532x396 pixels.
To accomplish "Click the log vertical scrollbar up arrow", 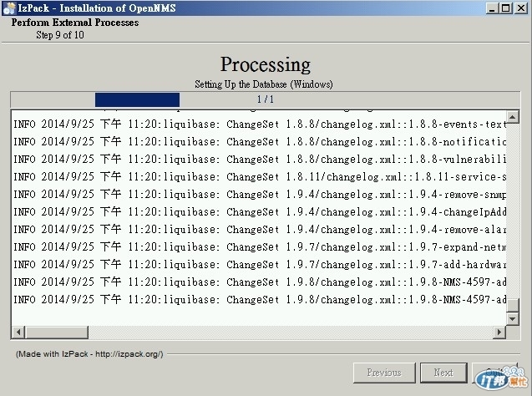I will click(x=512, y=117).
